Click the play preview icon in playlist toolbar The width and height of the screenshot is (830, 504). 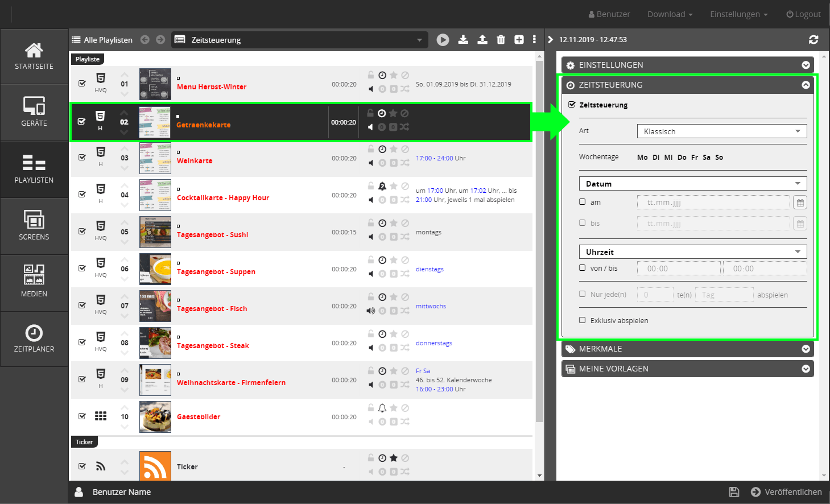(443, 40)
